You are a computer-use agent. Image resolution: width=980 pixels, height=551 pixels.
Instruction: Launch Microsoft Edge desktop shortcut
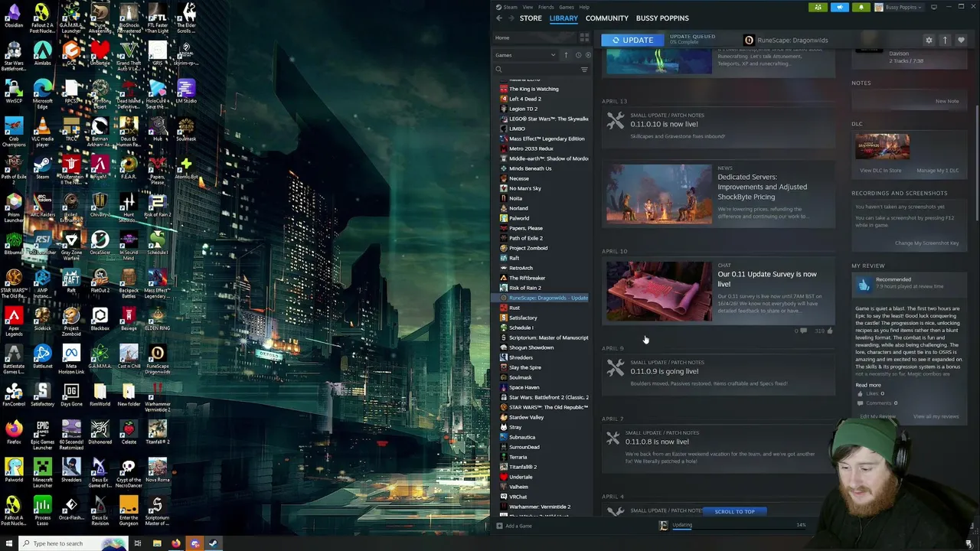pos(42,93)
